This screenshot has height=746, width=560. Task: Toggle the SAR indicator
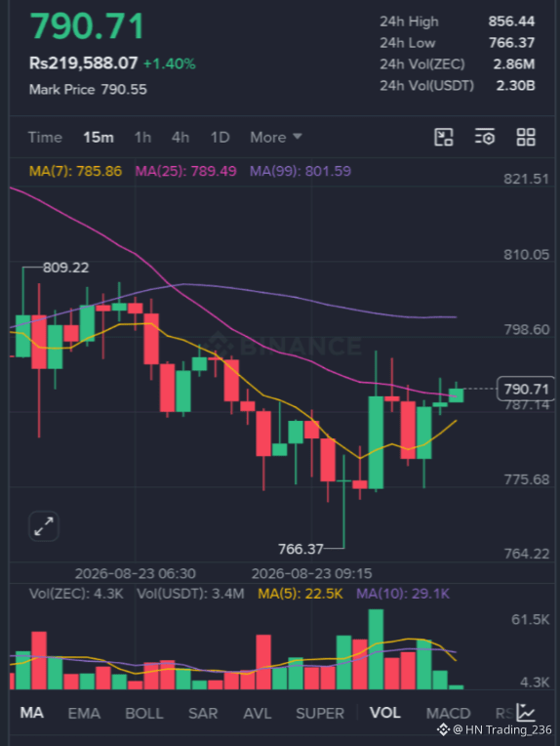(203, 713)
